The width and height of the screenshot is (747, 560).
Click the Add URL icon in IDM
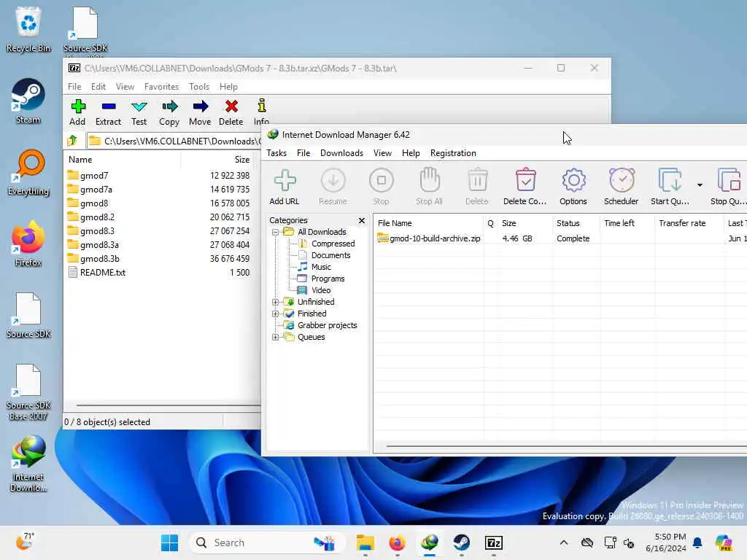285,181
